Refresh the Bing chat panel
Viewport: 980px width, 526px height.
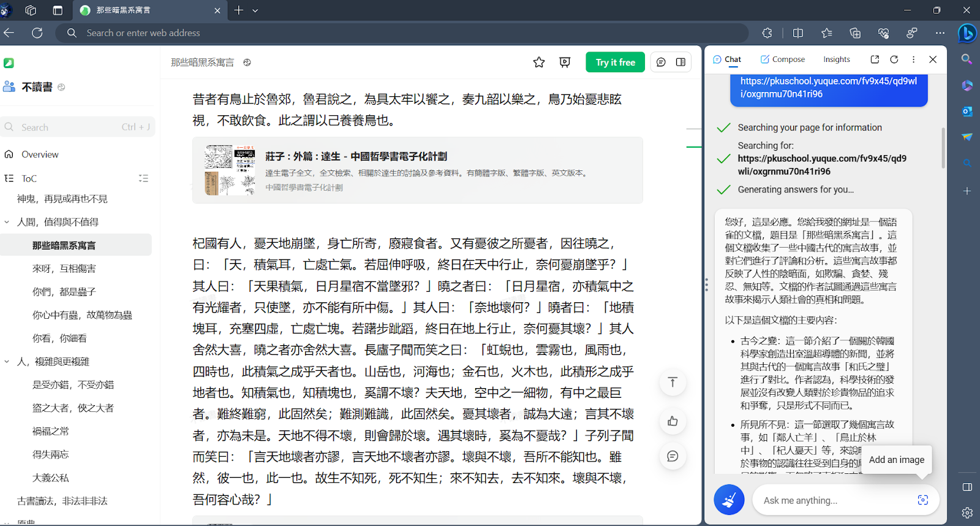pos(894,59)
